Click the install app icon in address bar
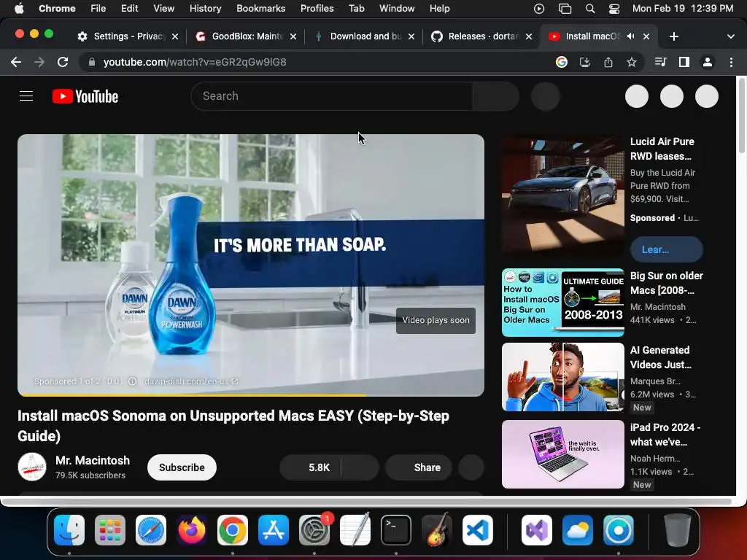Viewport: 747px width, 560px height. [585, 62]
